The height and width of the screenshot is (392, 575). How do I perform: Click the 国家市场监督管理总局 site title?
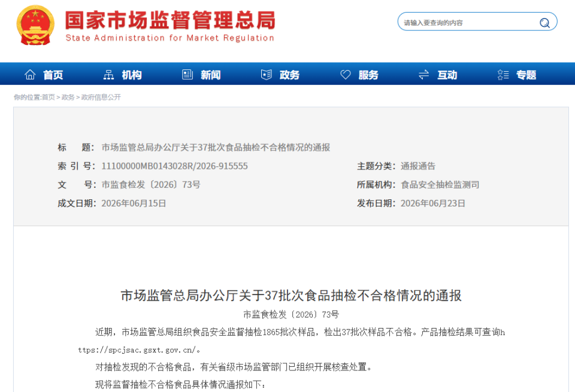[170, 20]
